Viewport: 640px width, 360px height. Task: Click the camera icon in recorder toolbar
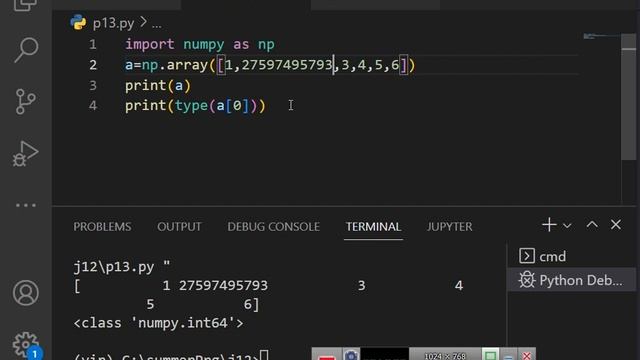tap(351, 355)
